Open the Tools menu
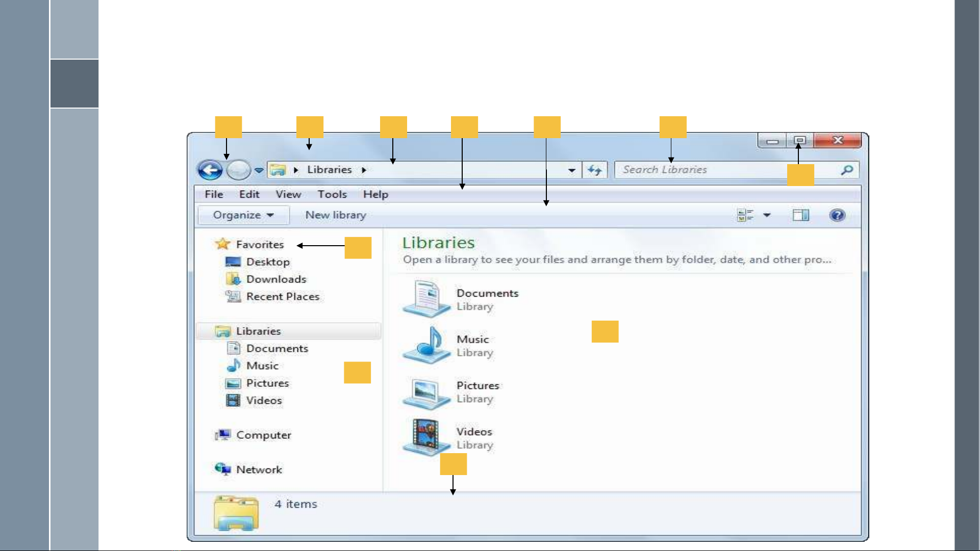This screenshot has width=980, height=551. 332,194
